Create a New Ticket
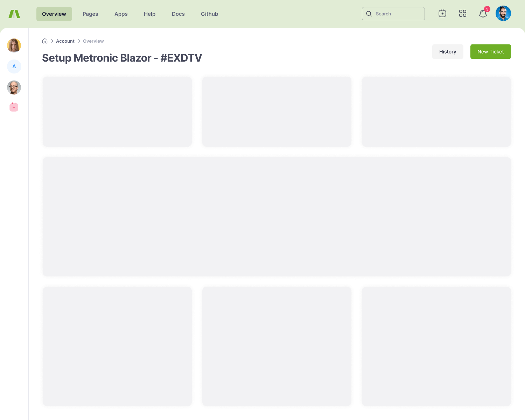The image size is (525, 420). click(491, 51)
